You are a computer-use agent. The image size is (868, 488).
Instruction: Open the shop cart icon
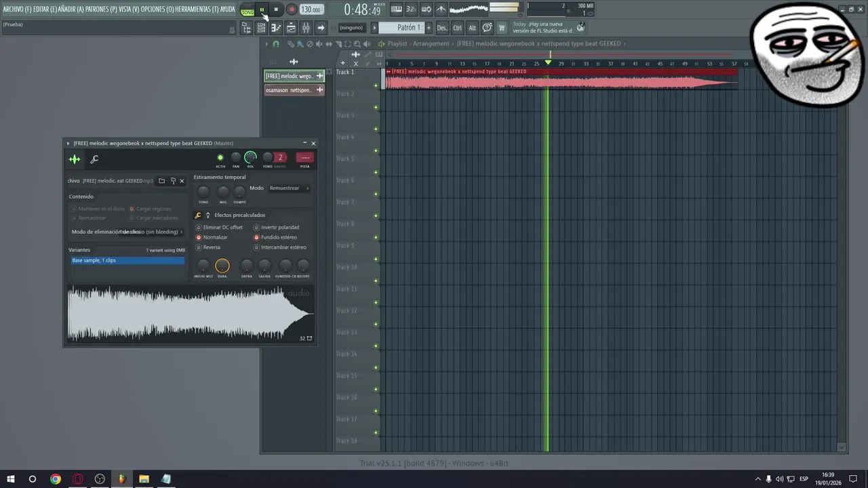pyautogui.click(x=502, y=28)
